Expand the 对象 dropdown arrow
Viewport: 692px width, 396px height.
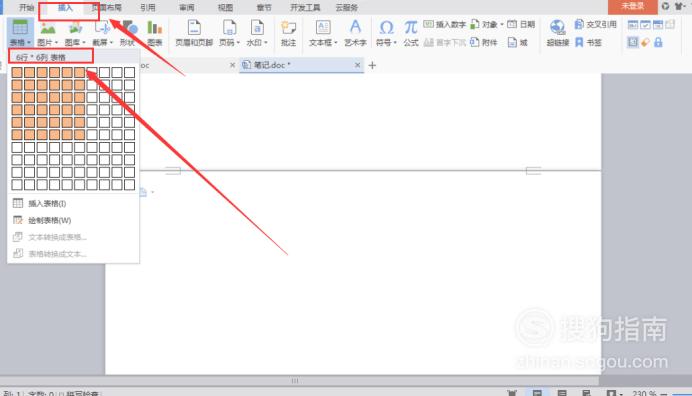(502, 24)
